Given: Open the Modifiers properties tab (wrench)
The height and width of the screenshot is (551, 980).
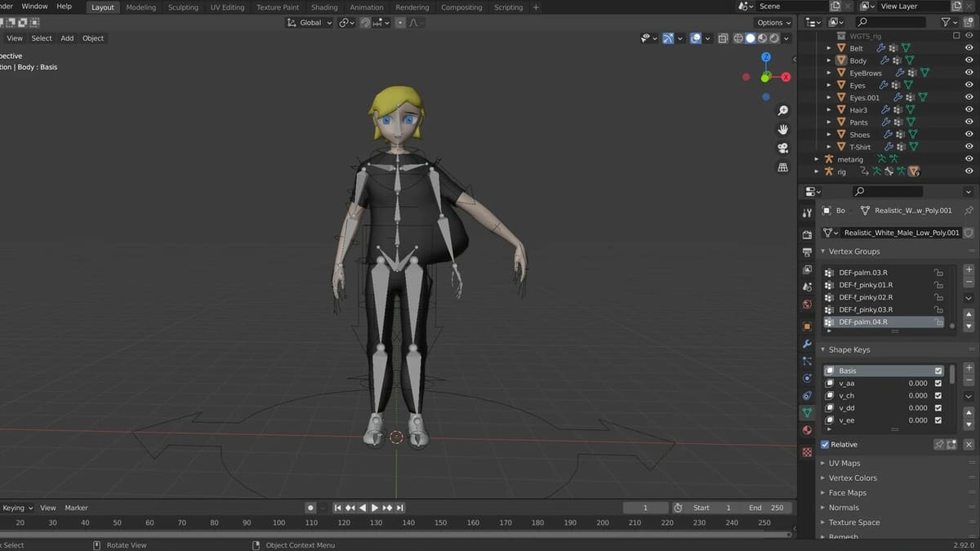Looking at the screenshot, I should pyautogui.click(x=807, y=344).
